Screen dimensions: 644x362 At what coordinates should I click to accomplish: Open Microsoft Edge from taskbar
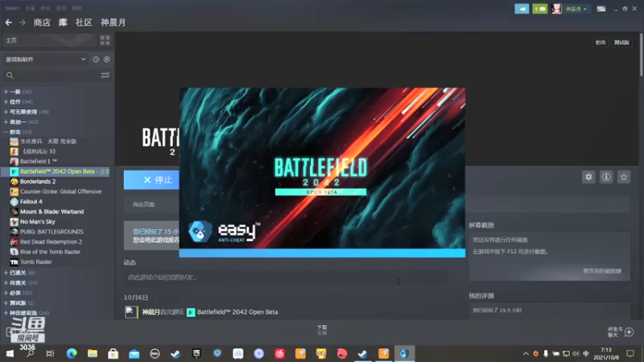pos(72,353)
